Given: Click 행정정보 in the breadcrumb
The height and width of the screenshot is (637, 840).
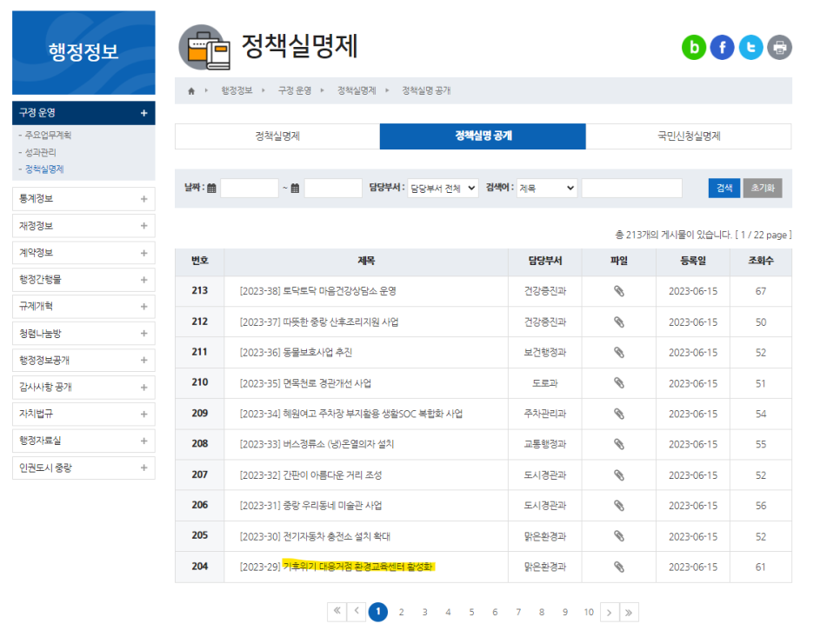Looking at the screenshot, I should 237,91.
